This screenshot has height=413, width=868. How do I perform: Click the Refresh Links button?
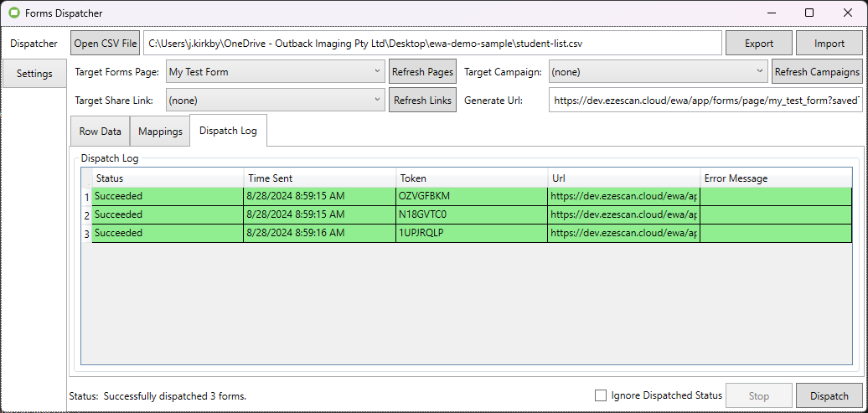pyautogui.click(x=422, y=101)
